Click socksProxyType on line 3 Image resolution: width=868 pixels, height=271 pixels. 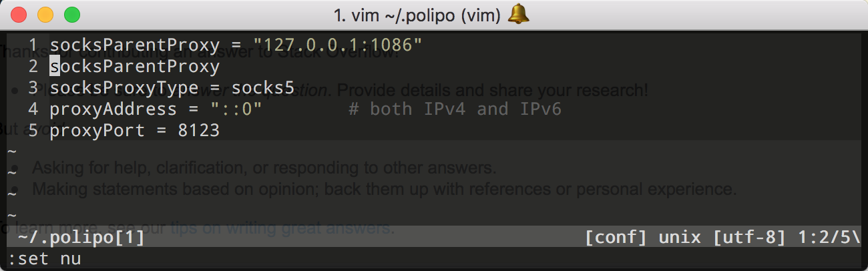click(124, 88)
